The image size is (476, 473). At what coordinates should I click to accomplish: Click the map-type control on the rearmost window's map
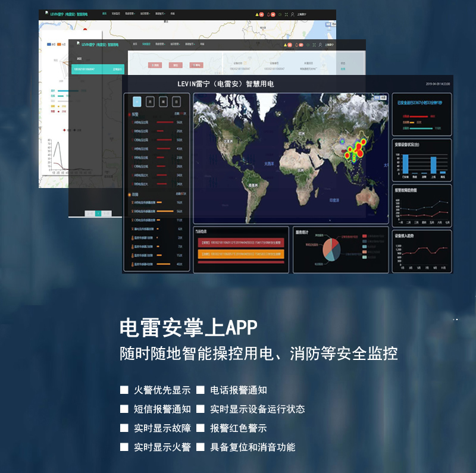(331, 24)
